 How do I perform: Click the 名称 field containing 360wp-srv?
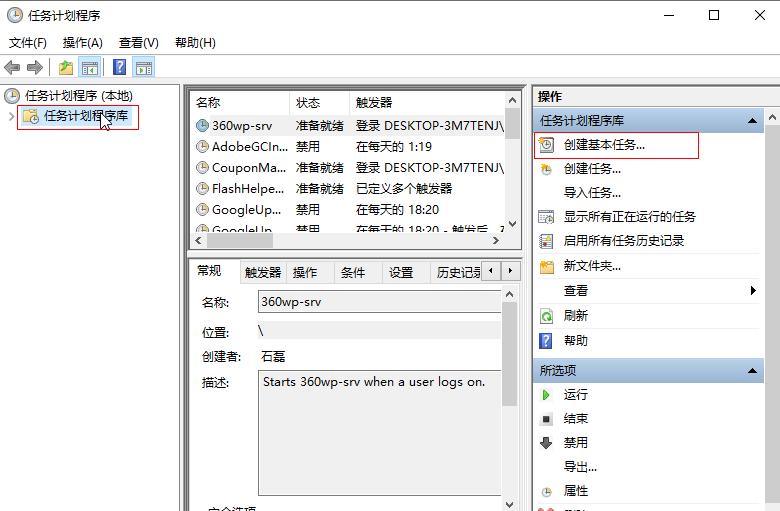(x=380, y=302)
